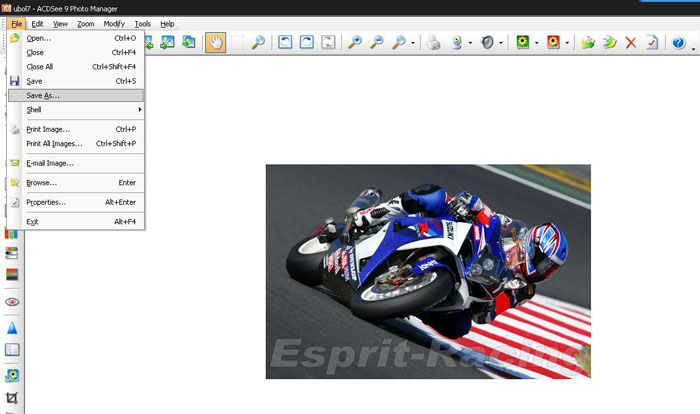Click the speaker audio icon in toolbar

pyautogui.click(x=487, y=43)
